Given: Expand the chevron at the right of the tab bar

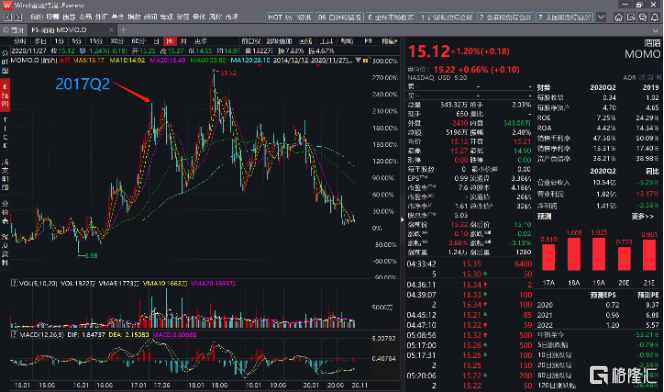Looking at the screenshot, I should (x=656, y=30).
